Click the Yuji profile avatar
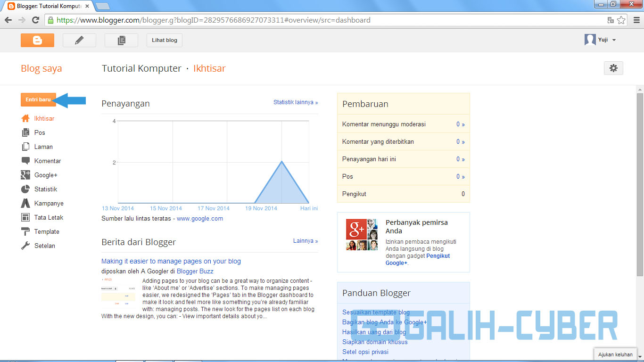644x362 pixels. (x=590, y=40)
